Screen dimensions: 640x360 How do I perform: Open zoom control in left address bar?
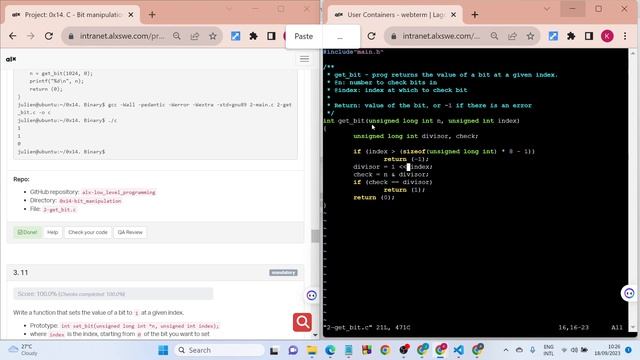pos(177,36)
